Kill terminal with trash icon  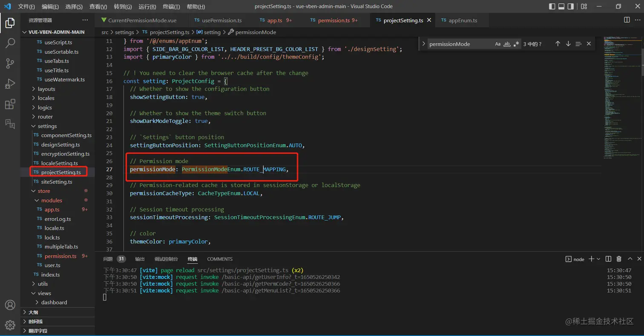pos(619,259)
